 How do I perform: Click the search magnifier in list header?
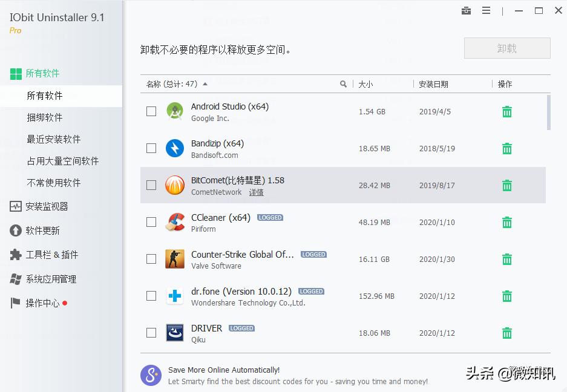[344, 84]
